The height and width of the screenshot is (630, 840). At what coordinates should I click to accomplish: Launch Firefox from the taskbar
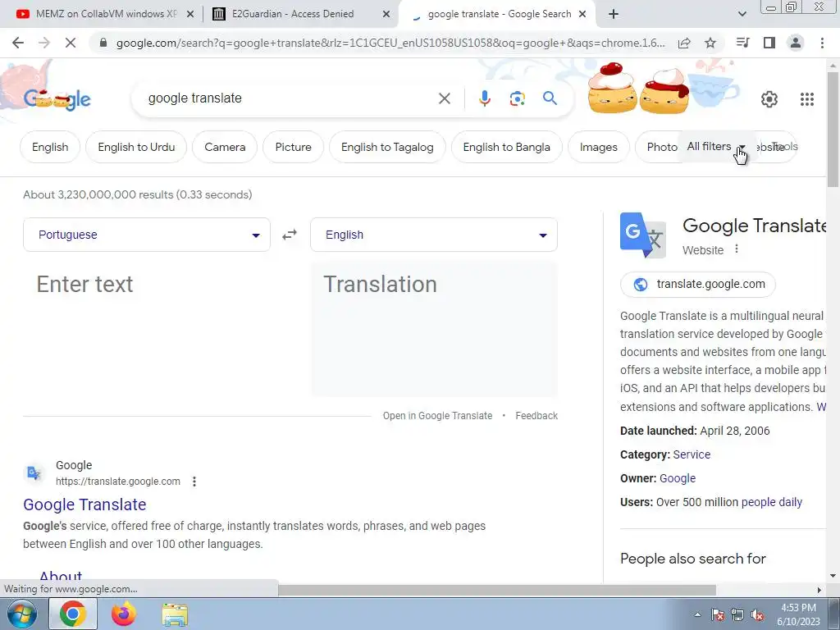click(124, 614)
